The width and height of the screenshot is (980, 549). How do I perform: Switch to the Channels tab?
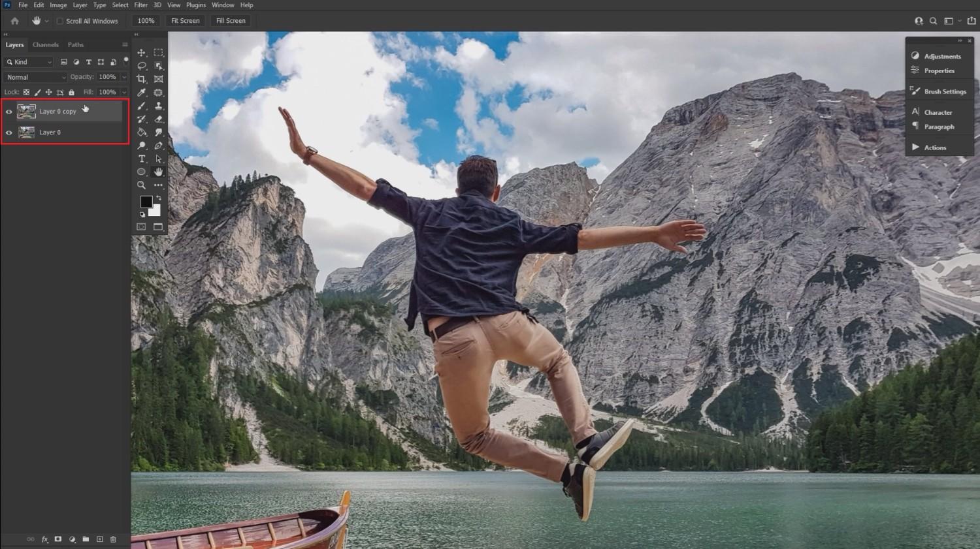[46, 45]
